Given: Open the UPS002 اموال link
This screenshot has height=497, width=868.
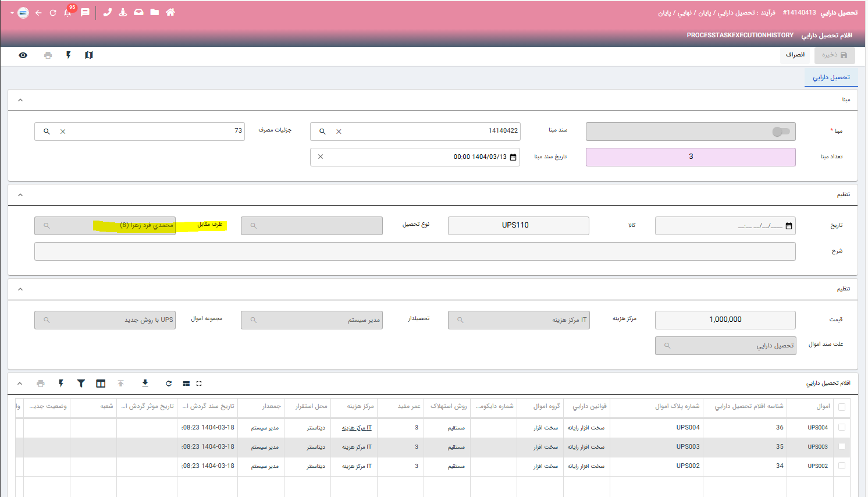Looking at the screenshot, I should point(817,466).
